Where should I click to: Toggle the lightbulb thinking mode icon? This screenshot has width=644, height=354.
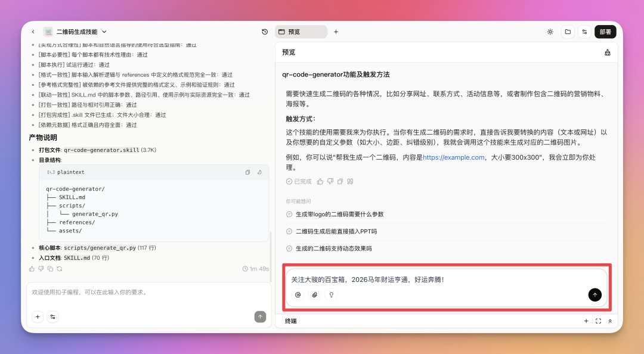[331, 294]
